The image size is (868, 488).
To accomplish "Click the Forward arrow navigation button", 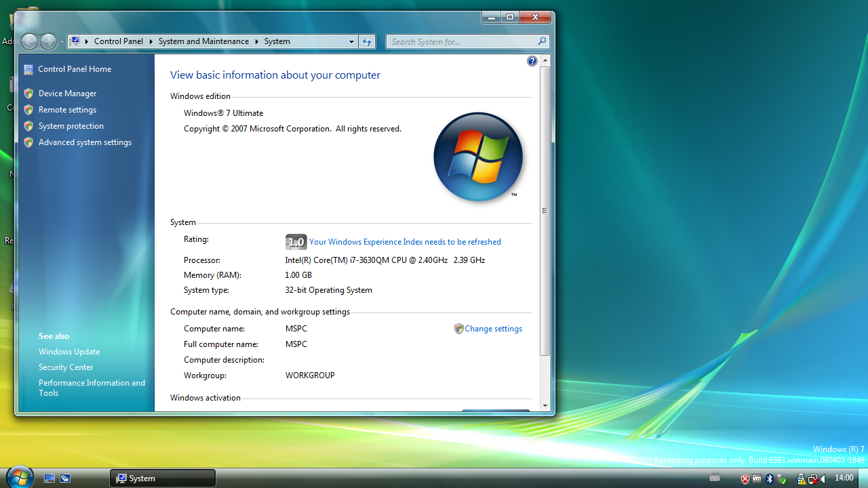I will [48, 41].
